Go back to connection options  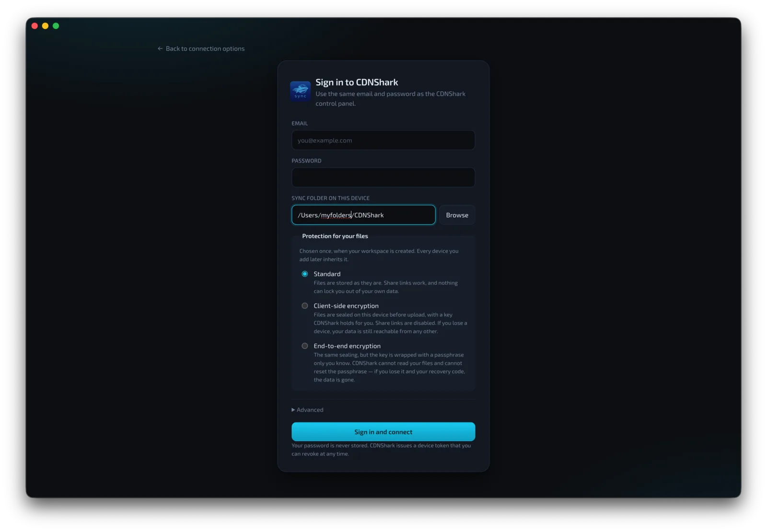201,48
